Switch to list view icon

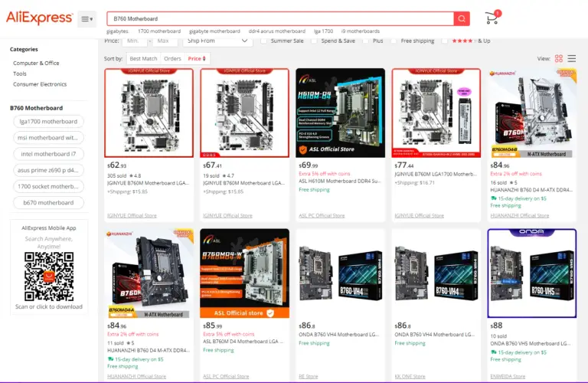pyautogui.click(x=571, y=58)
